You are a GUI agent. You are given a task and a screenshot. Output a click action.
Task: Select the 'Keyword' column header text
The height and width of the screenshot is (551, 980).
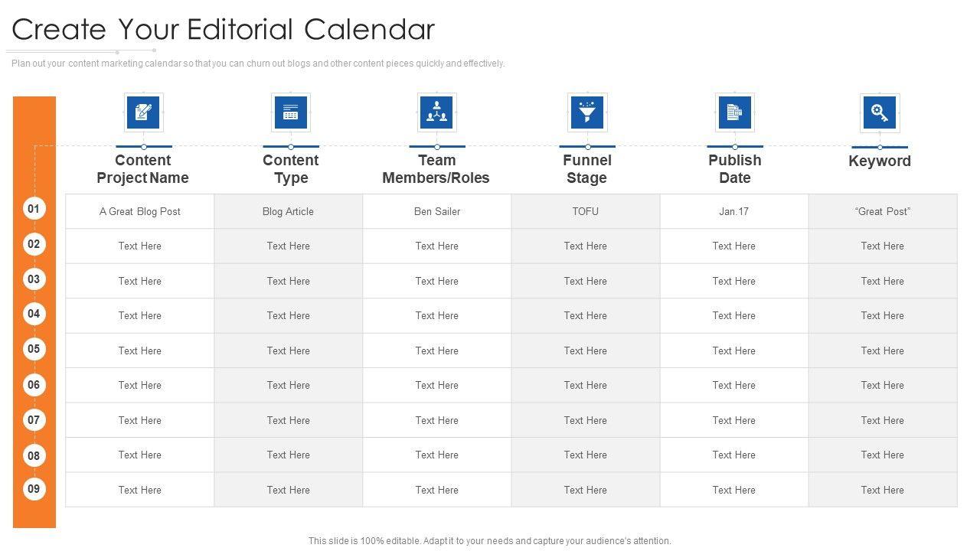click(880, 161)
